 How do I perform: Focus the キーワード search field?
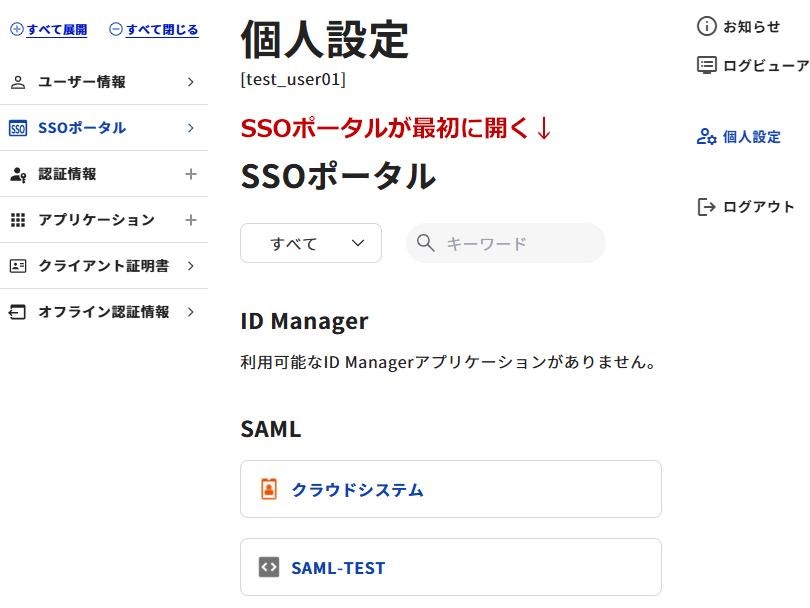tap(506, 243)
